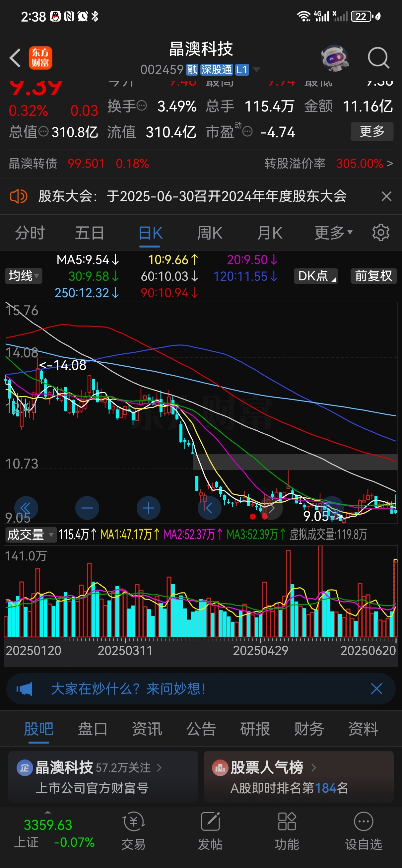Close the 妙想 banner

click(x=376, y=689)
